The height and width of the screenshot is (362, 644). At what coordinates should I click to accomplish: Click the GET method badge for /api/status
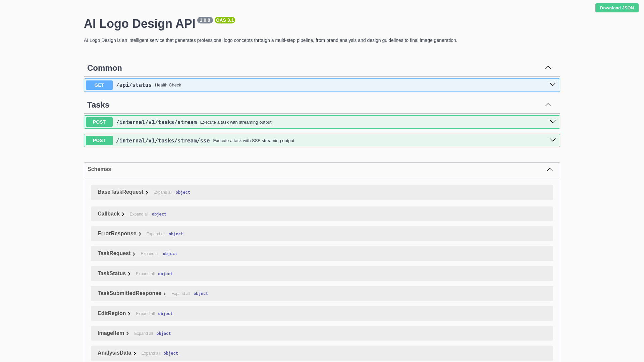coord(99,85)
